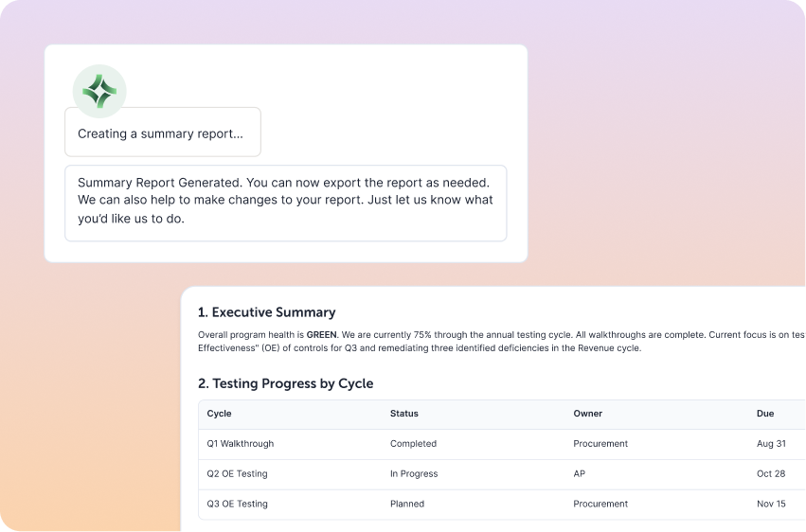
Task: Click the '2. Testing Progress by Cycle' heading
Action: click(x=285, y=383)
